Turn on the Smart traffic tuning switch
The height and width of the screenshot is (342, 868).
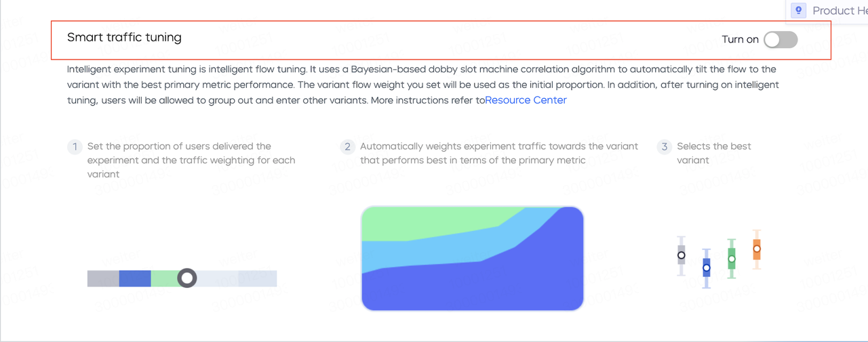coord(781,40)
